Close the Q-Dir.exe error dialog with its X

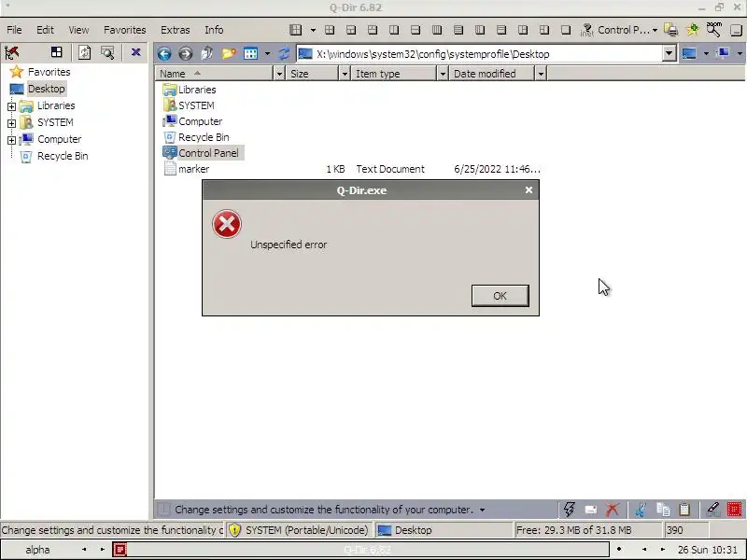click(529, 190)
